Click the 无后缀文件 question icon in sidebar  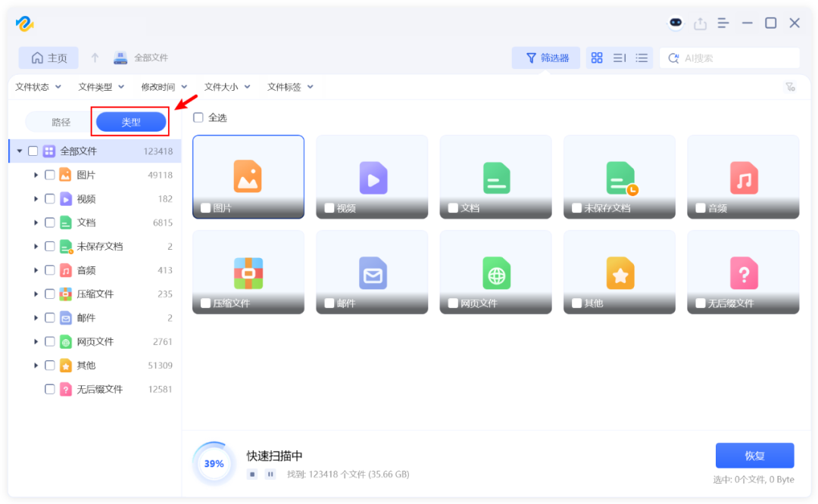(65, 389)
